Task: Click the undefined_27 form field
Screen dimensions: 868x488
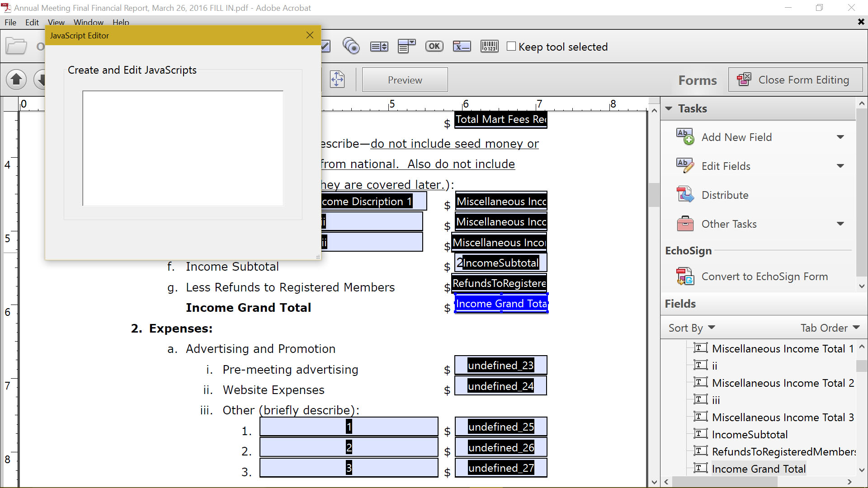Action: (500, 468)
